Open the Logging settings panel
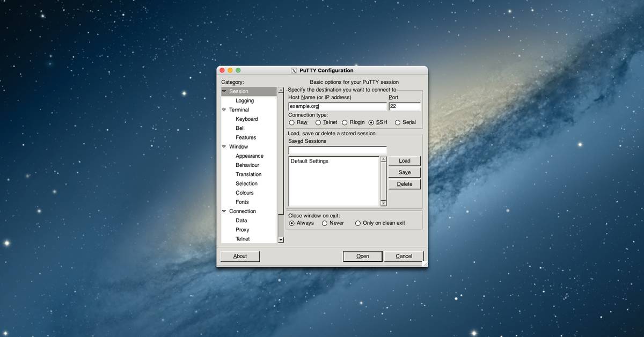This screenshot has height=337, width=644. coord(245,100)
